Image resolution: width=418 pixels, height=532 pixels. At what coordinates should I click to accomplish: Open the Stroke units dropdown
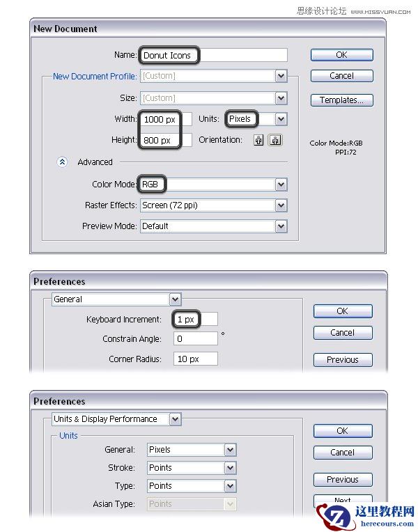[230, 468]
